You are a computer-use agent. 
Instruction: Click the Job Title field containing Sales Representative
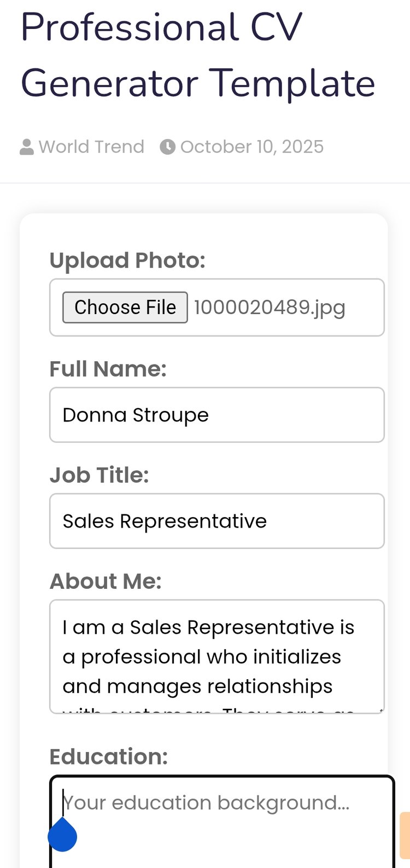tap(217, 521)
